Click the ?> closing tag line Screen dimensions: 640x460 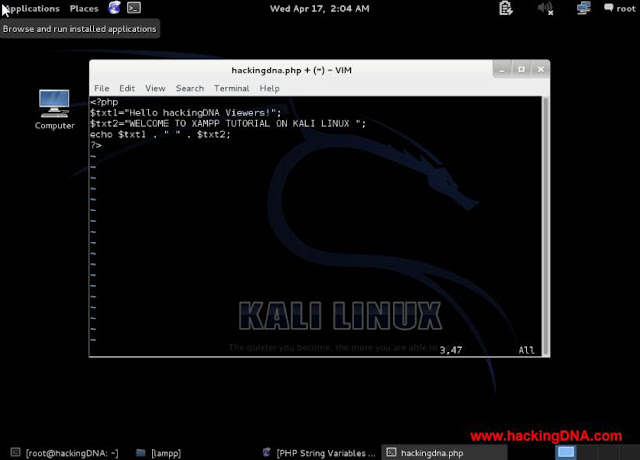coord(96,145)
